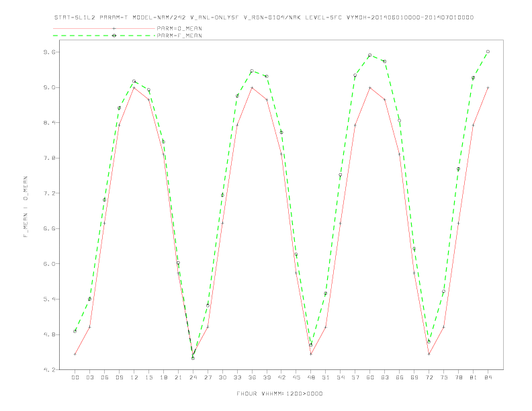Click x-axis tick label 00

(x=75, y=377)
